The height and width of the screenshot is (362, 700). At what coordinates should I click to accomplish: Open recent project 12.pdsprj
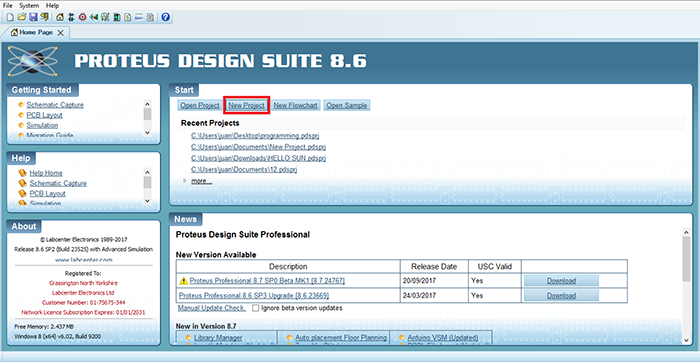pos(244,169)
